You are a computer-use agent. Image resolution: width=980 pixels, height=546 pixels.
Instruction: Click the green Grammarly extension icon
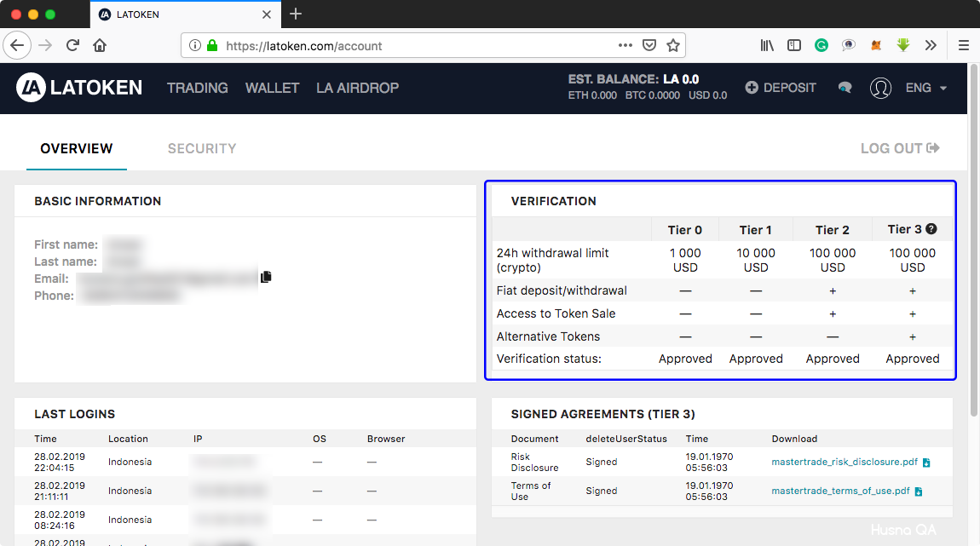point(821,46)
